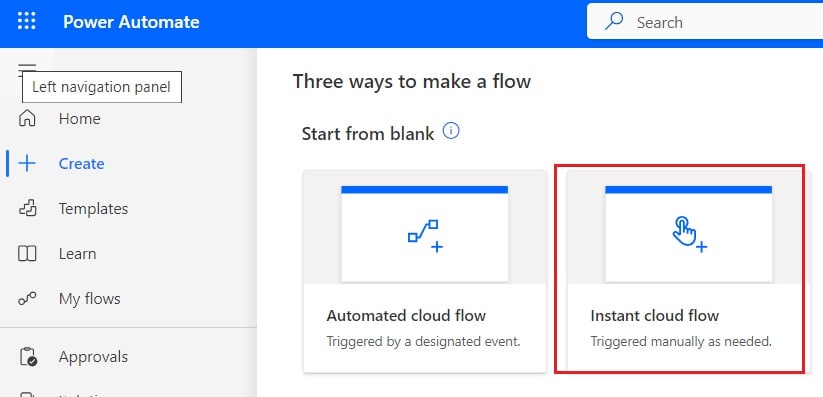The image size is (823, 397).
Task: Click the Templates puzzle icon
Action: coord(27,208)
